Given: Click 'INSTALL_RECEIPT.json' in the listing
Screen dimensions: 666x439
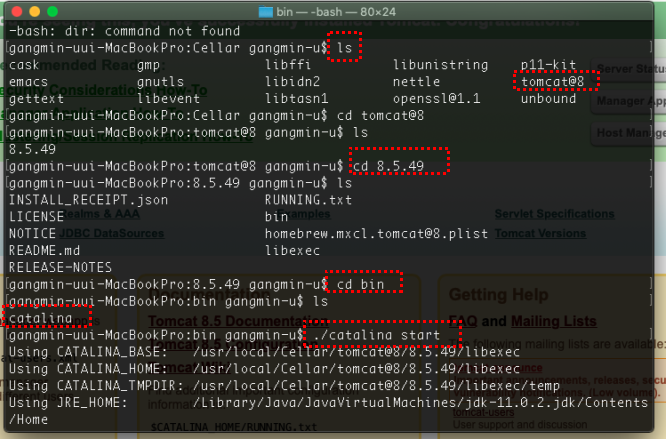Looking at the screenshot, I should (x=88, y=200).
